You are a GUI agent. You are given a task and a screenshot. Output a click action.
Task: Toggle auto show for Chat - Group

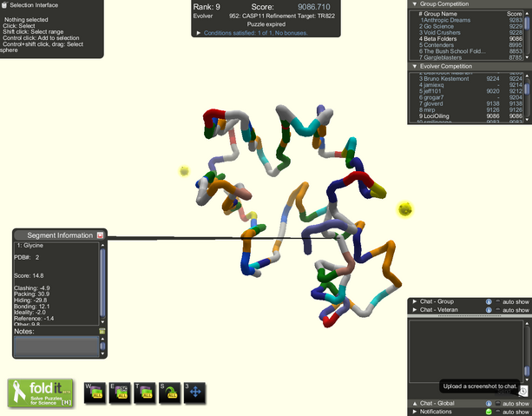tap(498, 301)
